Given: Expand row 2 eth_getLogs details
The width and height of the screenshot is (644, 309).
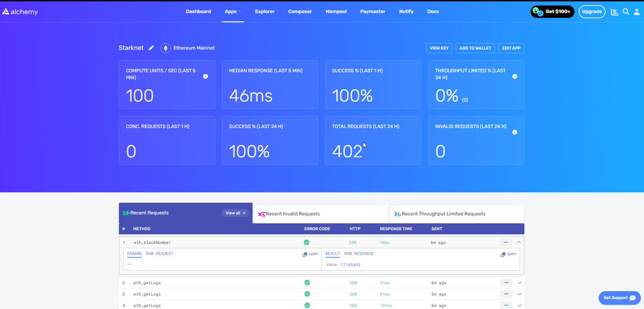Looking at the screenshot, I should click(519, 282).
